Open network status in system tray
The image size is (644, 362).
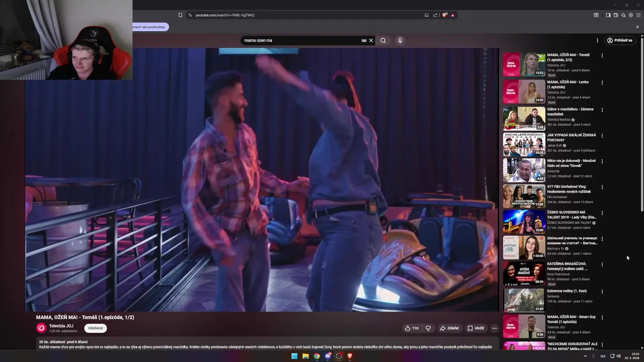[612, 356]
